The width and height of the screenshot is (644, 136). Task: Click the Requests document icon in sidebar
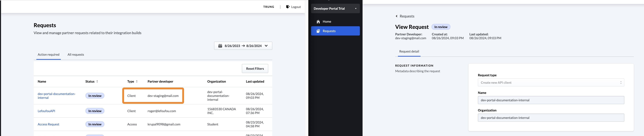point(318,31)
